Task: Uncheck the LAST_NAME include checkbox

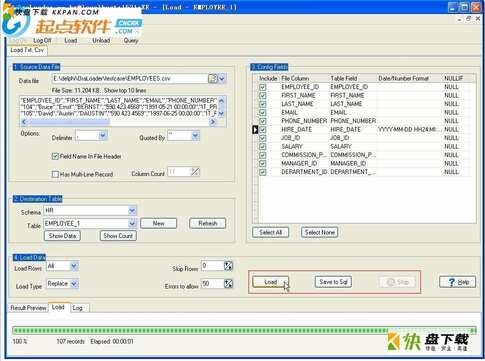Action: point(263,104)
